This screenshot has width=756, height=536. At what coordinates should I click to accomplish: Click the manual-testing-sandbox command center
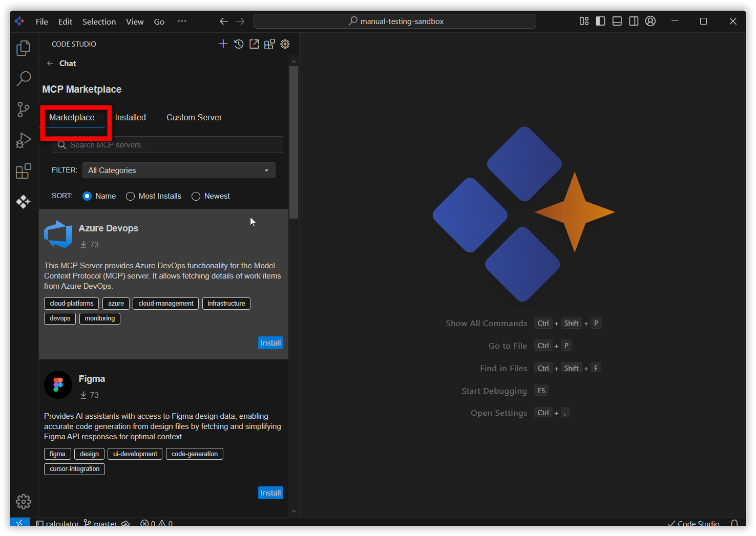pyautogui.click(x=395, y=22)
